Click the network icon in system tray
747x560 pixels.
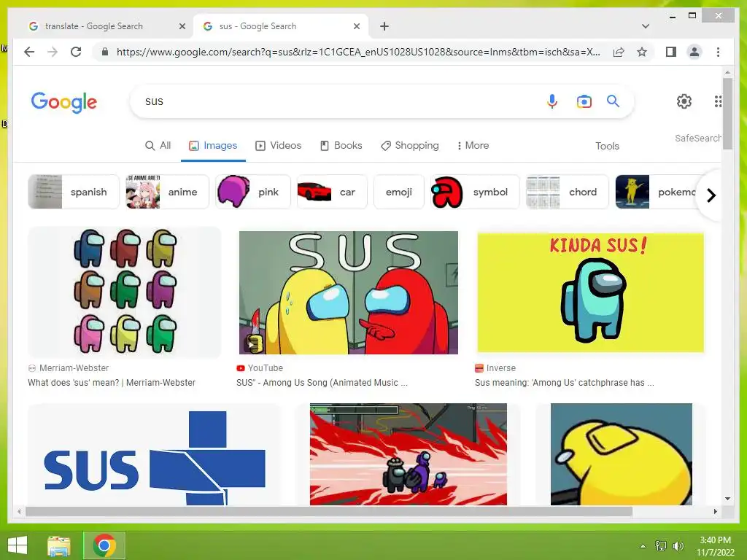(x=661, y=545)
